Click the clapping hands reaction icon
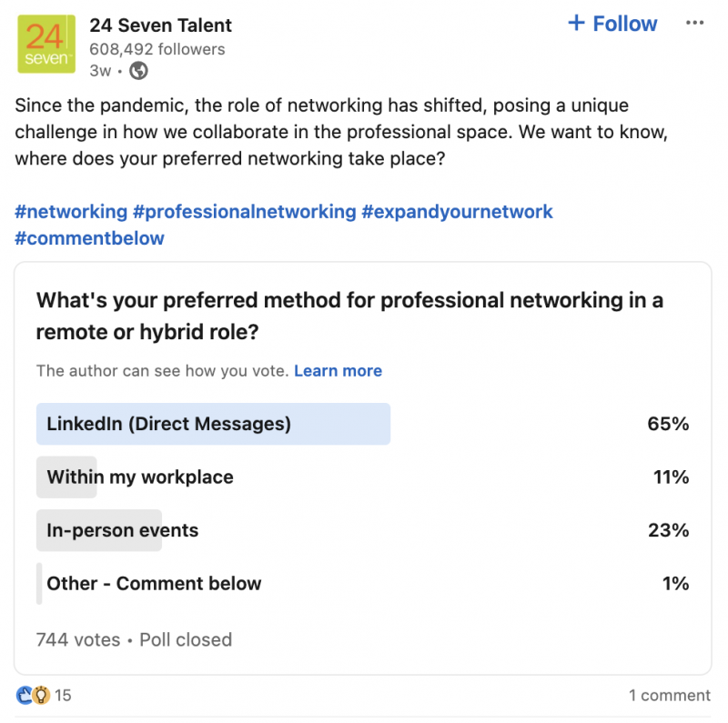Viewport: 728px width, 723px height. pos(25,695)
